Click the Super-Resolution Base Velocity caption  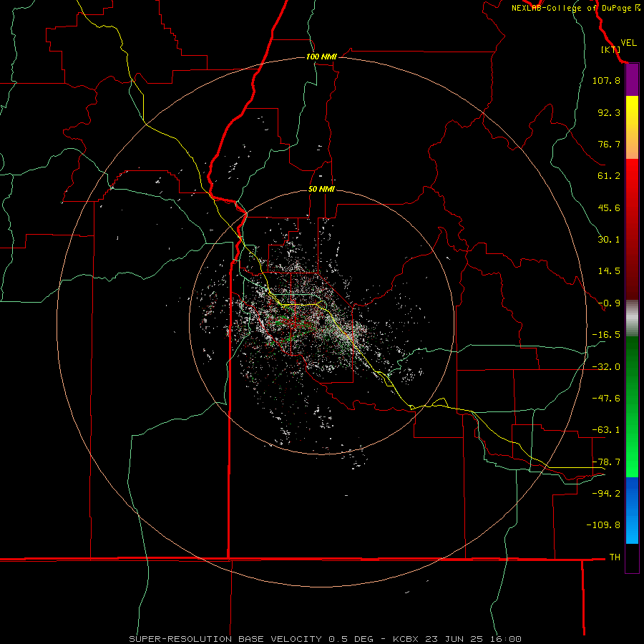(x=326, y=639)
